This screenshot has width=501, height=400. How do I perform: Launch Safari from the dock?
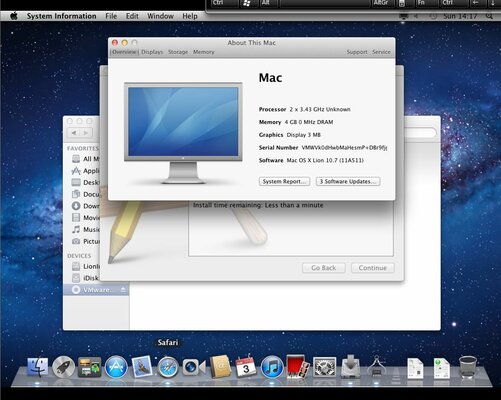pyautogui.click(x=168, y=367)
